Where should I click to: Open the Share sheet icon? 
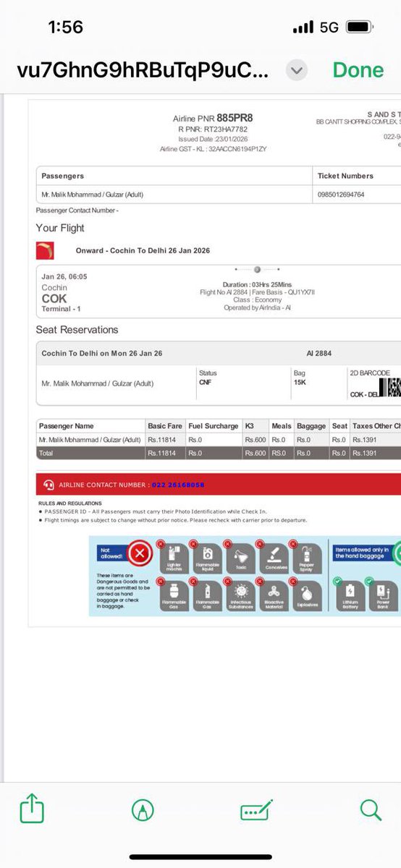pyautogui.click(x=30, y=809)
